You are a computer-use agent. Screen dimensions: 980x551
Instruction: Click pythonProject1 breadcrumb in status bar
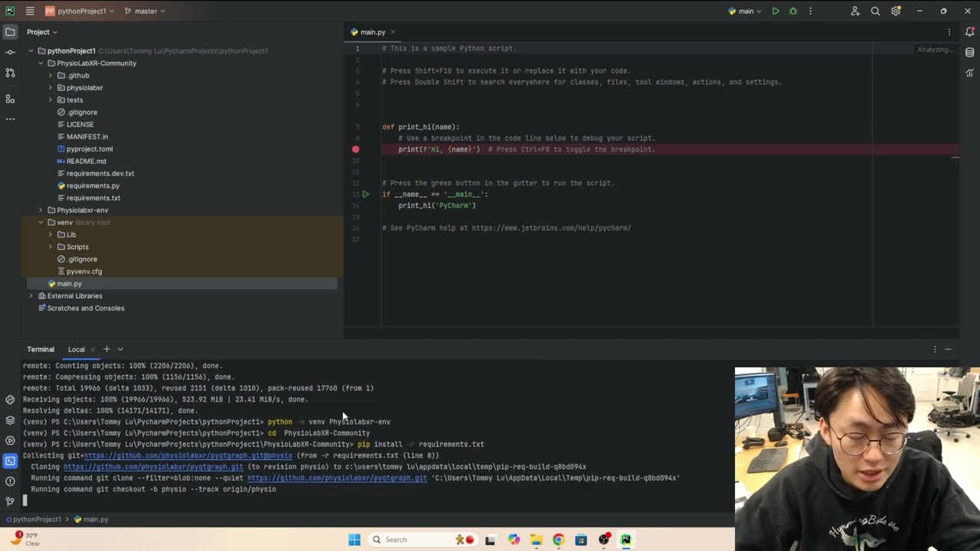pos(34,520)
